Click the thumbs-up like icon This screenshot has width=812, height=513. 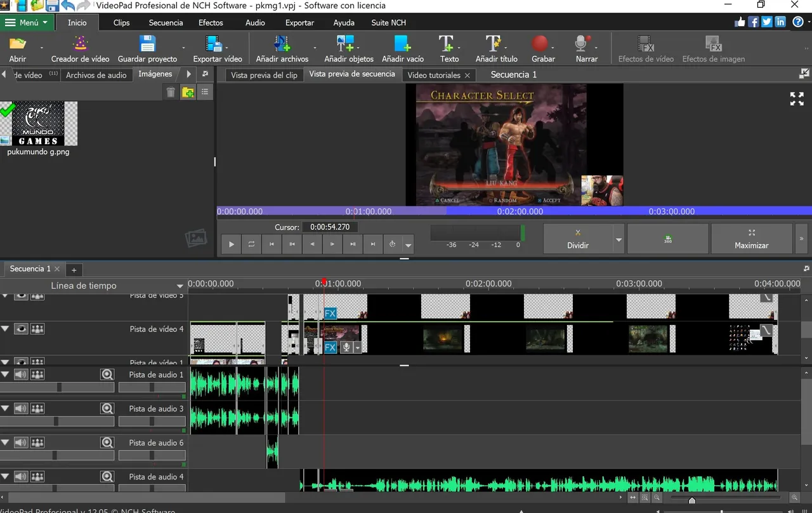pyautogui.click(x=740, y=22)
